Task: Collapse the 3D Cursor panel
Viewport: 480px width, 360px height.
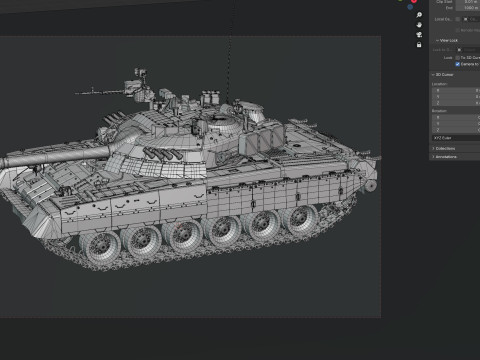Action: pos(443,75)
